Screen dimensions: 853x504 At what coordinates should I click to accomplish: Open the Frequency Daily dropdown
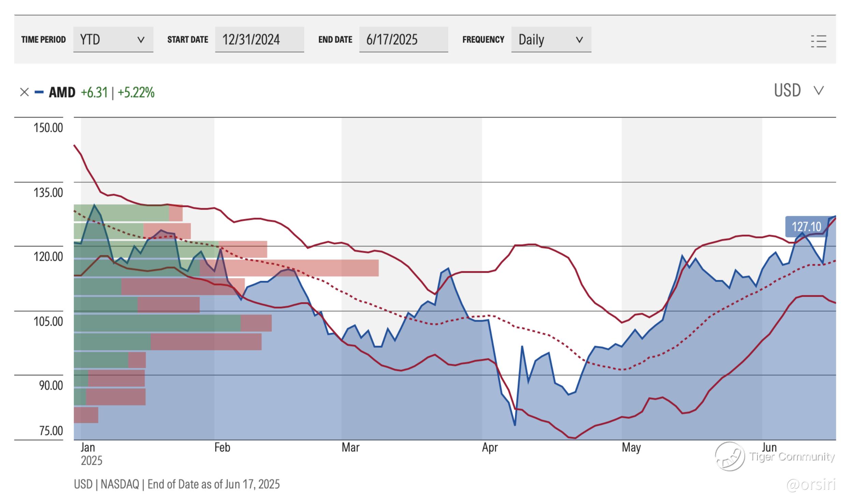[551, 40]
